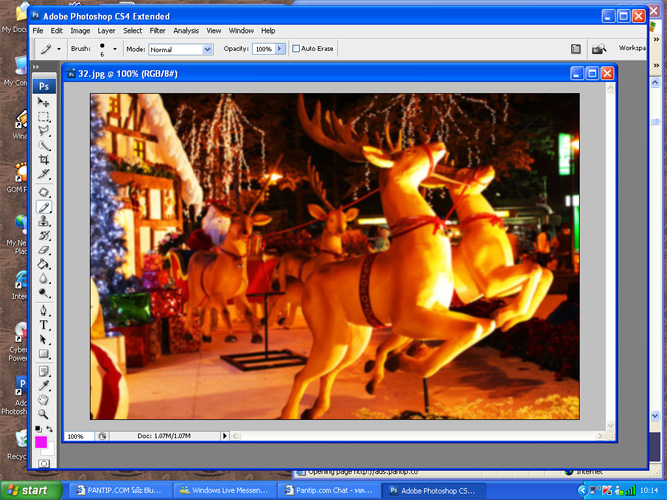Select the Paint Bucket tool
This screenshot has height=500, width=667.
click(x=43, y=265)
